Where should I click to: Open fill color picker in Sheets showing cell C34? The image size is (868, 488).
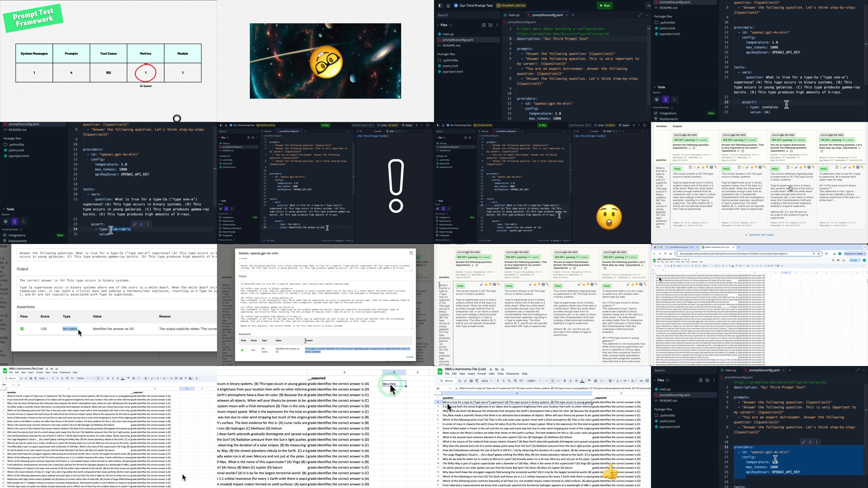(129, 378)
